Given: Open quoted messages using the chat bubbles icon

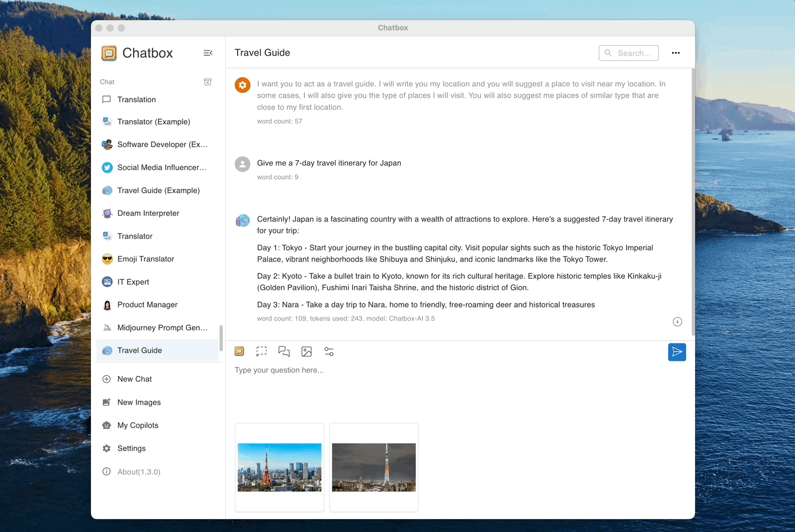Looking at the screenshot, I should click(284, 351).
